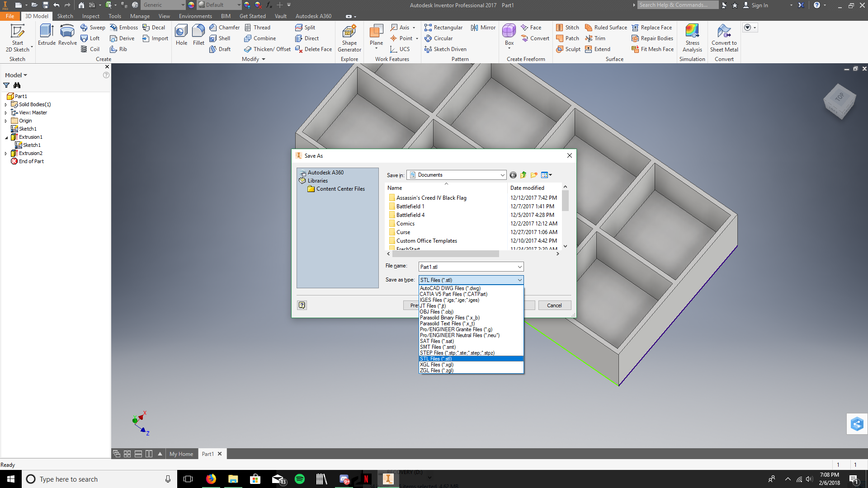Click the Combine tool

click(259, 38)
